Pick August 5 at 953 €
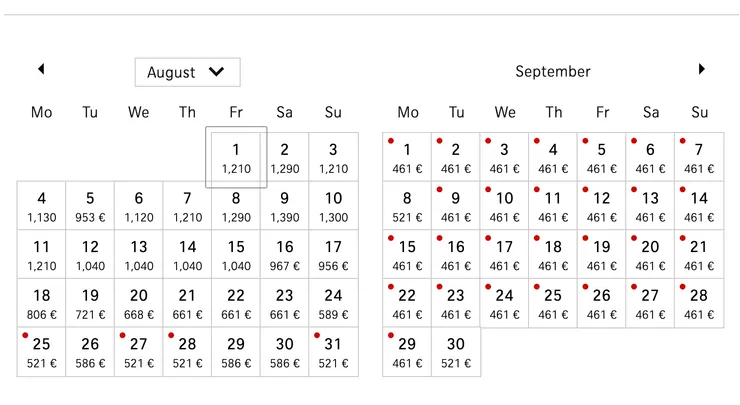This screenshot has height=405, width=740. tap(90, 206)
